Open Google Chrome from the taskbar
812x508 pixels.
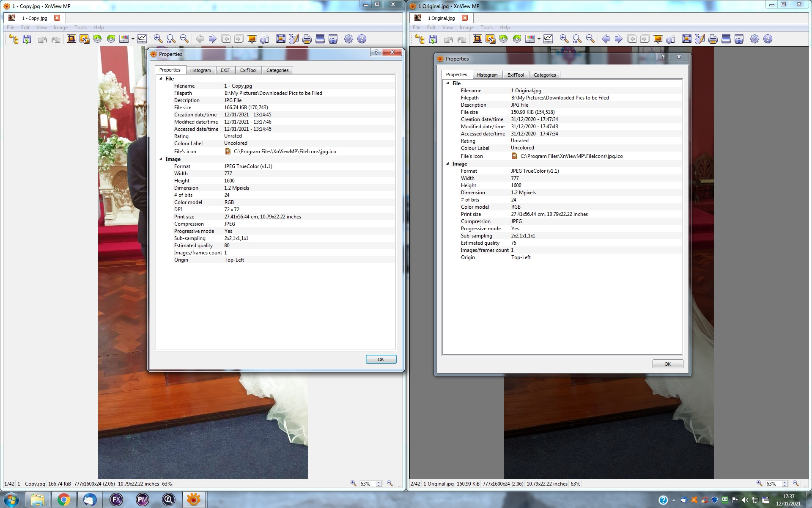pos(64,500)
